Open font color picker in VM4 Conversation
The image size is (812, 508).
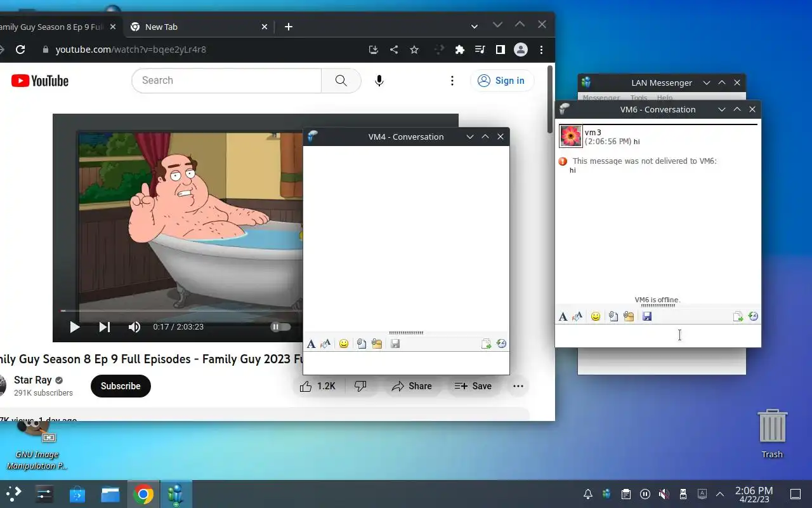pyautogui.click(x=325, y=344)
